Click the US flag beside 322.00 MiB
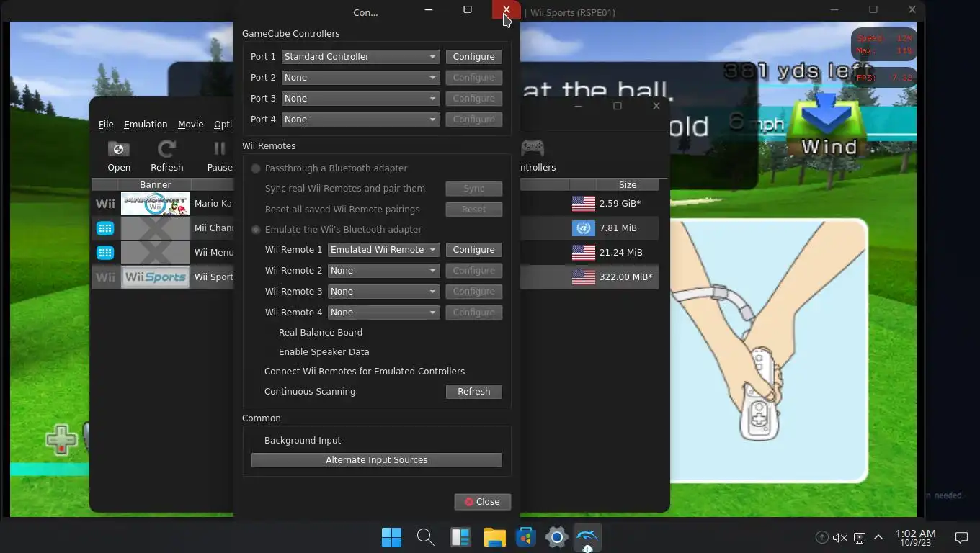The height and width of the screenshot is (553, 980). [583, 277]
